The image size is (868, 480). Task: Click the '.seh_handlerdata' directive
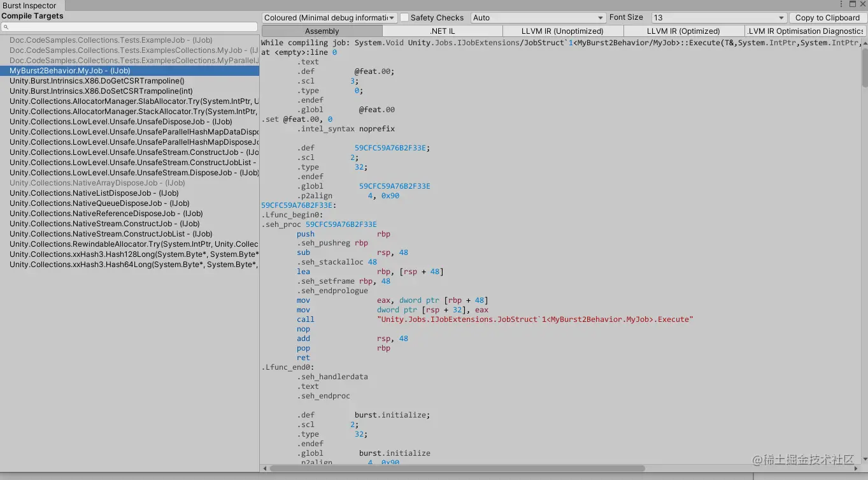(332, 377)
